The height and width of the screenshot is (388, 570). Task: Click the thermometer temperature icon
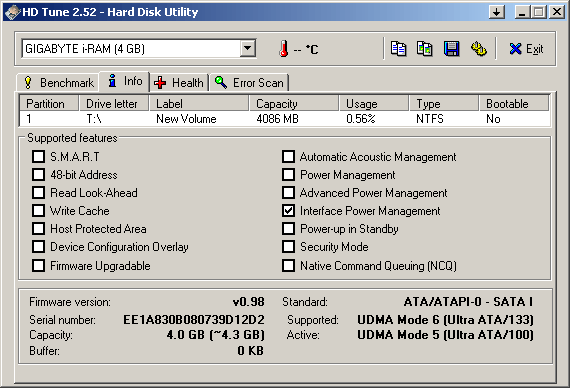(x=284, y=48)
